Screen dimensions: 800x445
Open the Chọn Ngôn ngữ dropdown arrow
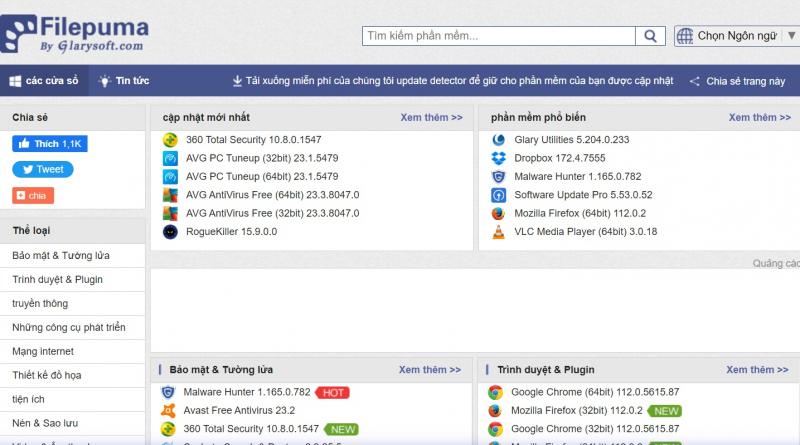pyautogui.click(x=791, y=36)
